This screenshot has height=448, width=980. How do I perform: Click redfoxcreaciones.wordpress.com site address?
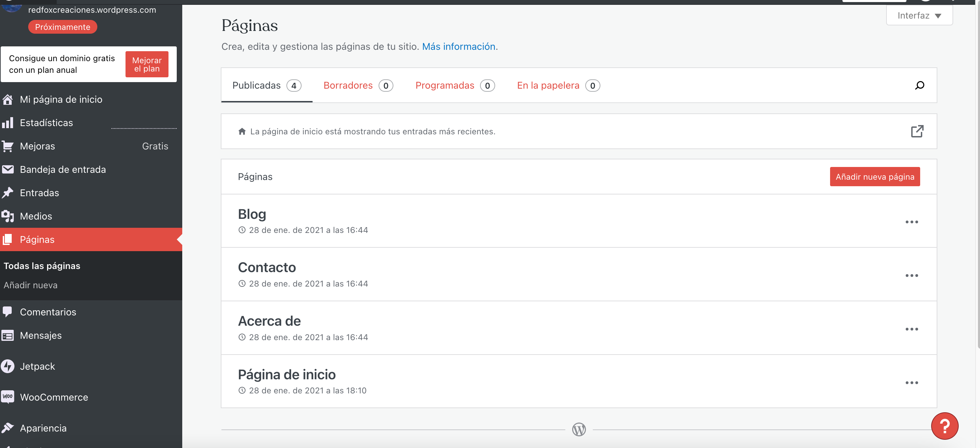(92, 10)
